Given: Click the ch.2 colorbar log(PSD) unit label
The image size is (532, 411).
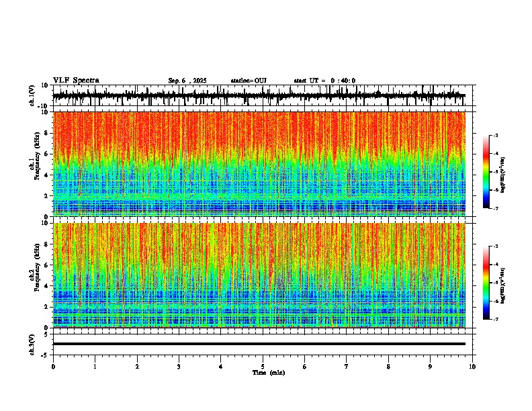Looking at the screenshot, I should [x=503, y=286].
